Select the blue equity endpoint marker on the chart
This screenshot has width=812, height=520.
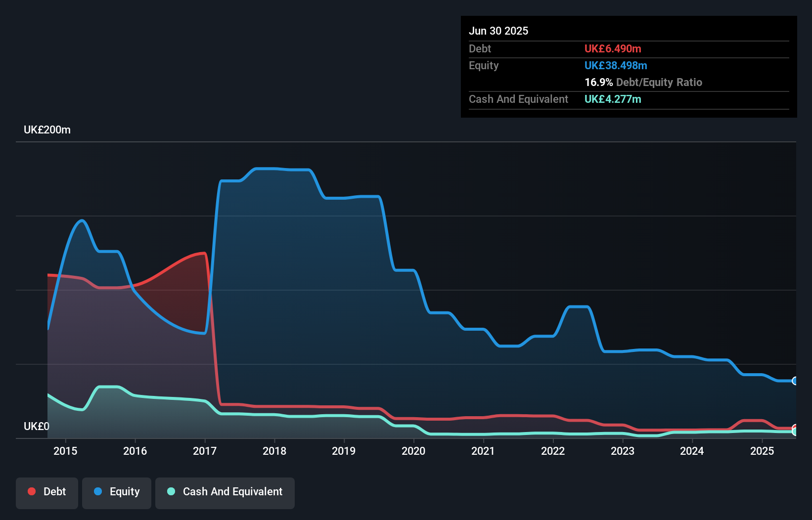pos(794,381)
